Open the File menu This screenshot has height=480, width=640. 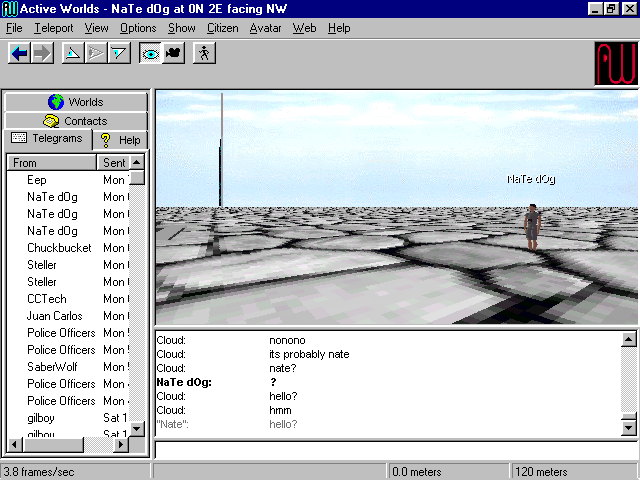coord(14,28)
